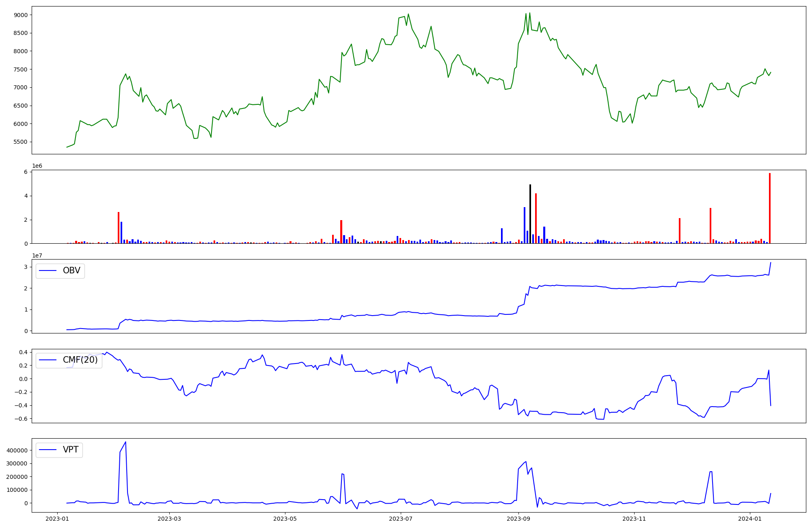Click the 2023-07 date tick label
Image resolution: width=812 pixels, height=528 pixels.
401,519
